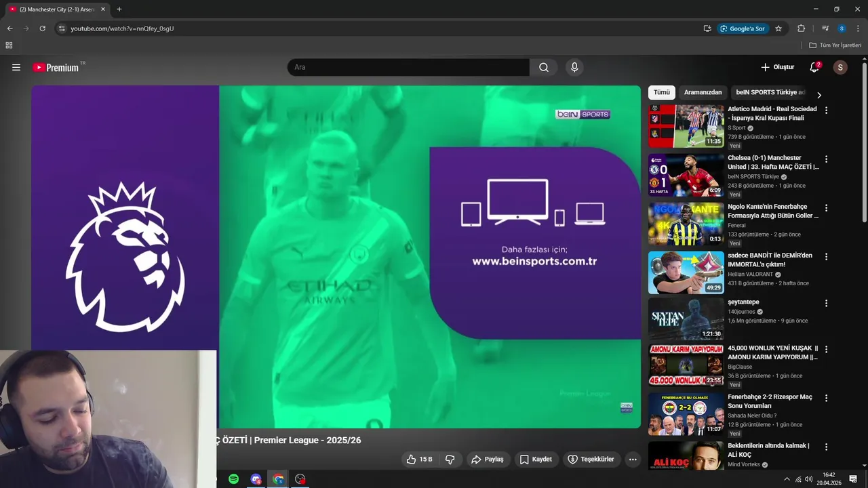
Task: Open the Sahada Neler Oldu ? channel name
Action: (x=752, y=415)
